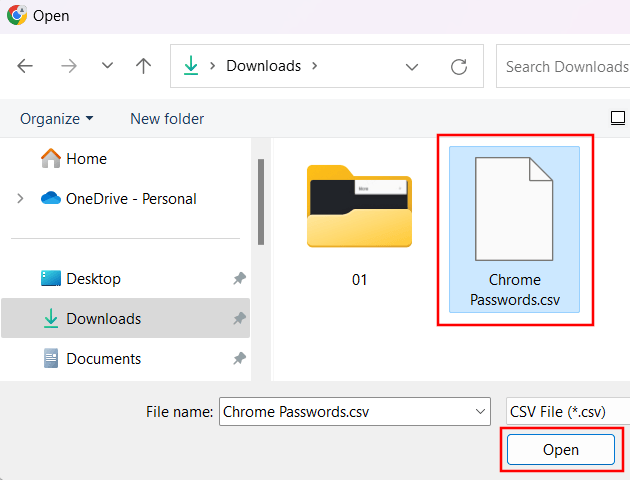Select OneDrive - Personal in sidebar
The height and width of the screenshot is (480, 630).
tap(131, 199)
